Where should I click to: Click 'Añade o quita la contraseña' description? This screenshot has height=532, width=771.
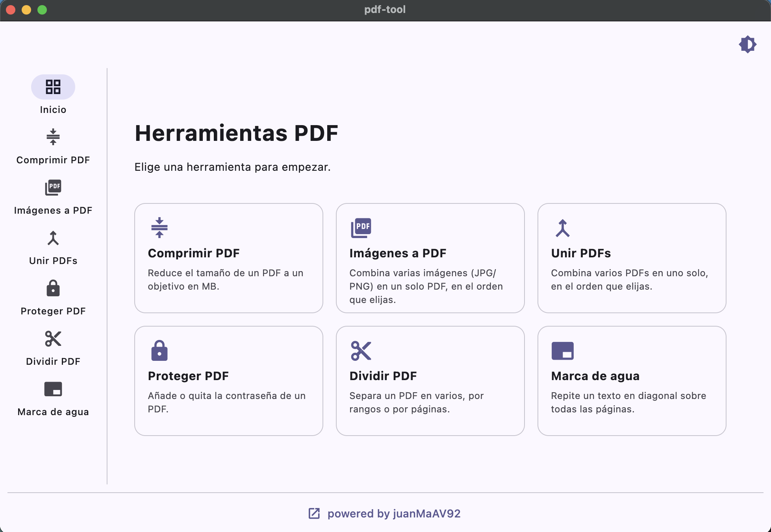pos(227,403)
